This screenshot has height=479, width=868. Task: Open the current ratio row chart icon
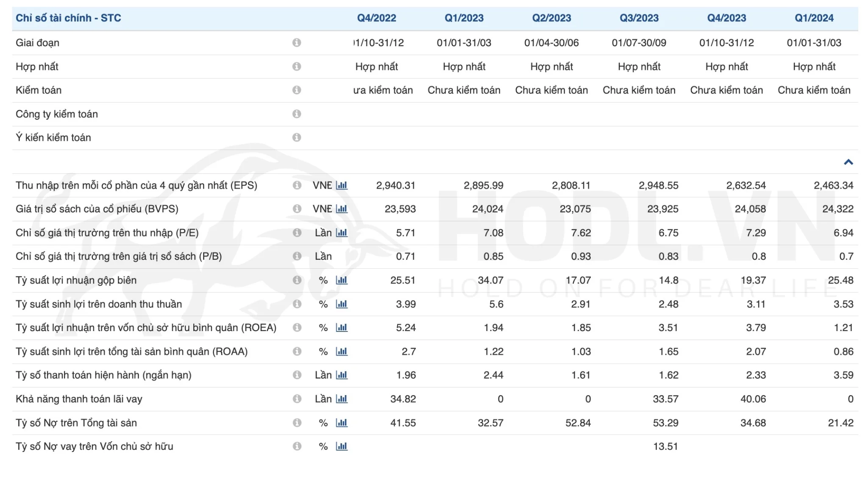point(341,375)
